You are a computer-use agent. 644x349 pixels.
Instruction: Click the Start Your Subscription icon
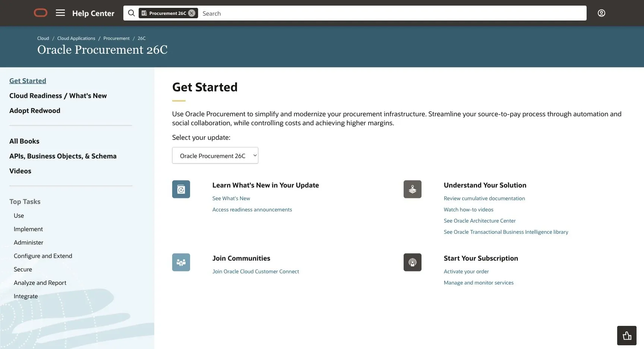[412, 262]
